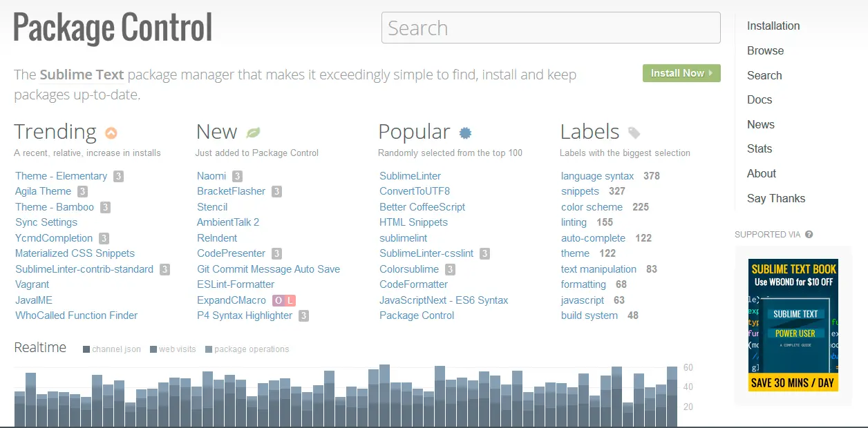Toggle the channel json legend item

point(112,349)
